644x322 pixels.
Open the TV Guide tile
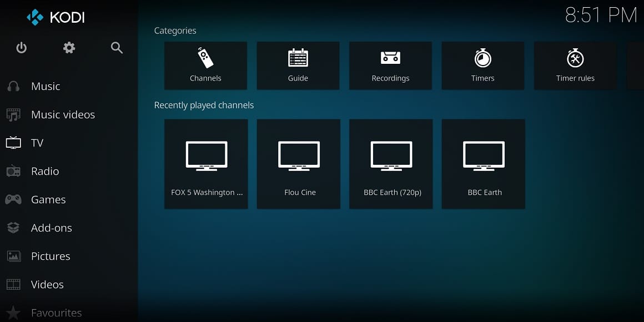[x=298, y=66]
